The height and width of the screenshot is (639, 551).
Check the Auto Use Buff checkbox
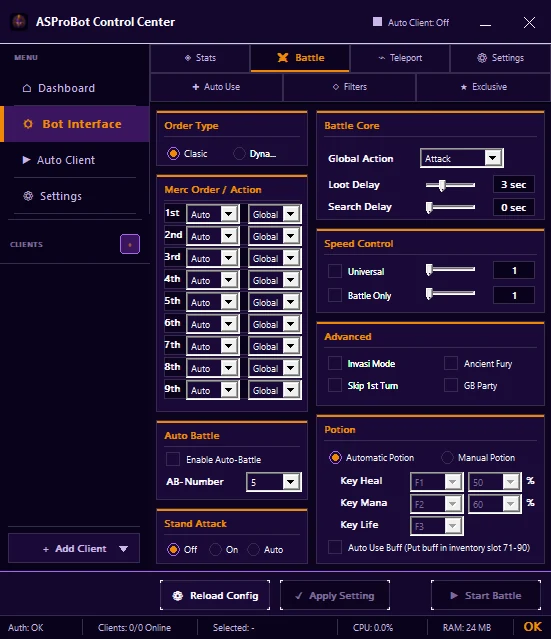pyautogui.click(x=335, y=547)
